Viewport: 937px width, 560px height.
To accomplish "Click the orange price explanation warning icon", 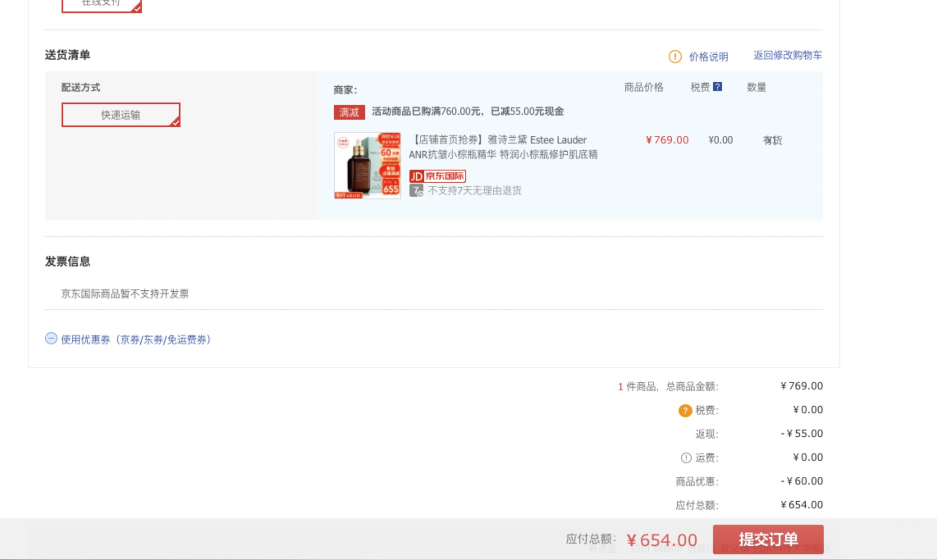I will pyautogui.click(x=675, y=57).
